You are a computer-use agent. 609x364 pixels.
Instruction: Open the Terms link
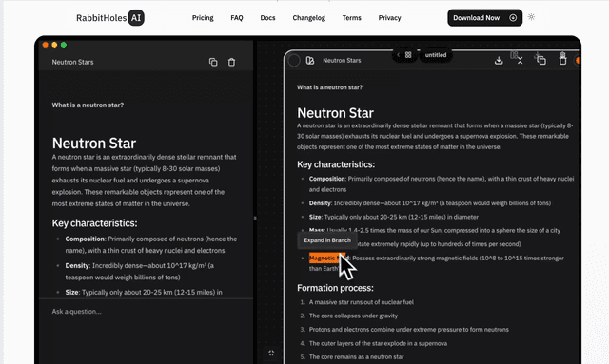351,18
